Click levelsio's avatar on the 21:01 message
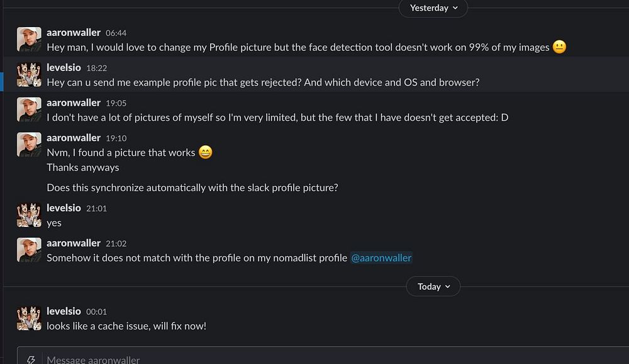Screen dimensions: 629x364 click(x=29, y=215)
